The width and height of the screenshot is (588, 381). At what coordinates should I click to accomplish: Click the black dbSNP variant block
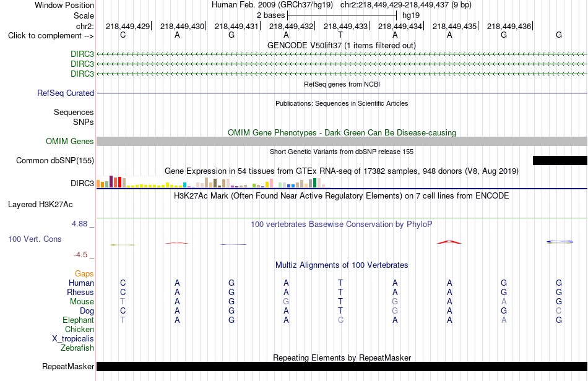[x=560, y=160]
